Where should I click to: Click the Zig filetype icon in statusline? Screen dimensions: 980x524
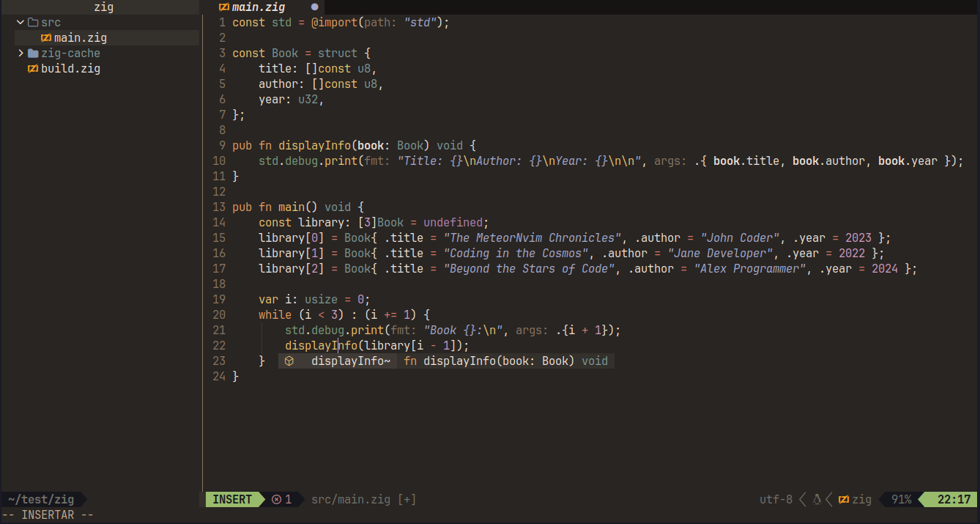pos(844,500)
